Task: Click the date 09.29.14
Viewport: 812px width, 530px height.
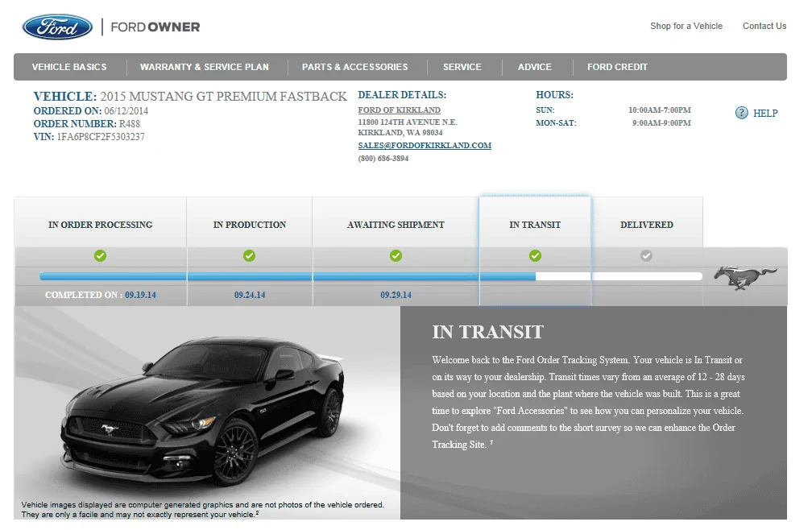Action: pyautogui.click(x=396, y=295)
